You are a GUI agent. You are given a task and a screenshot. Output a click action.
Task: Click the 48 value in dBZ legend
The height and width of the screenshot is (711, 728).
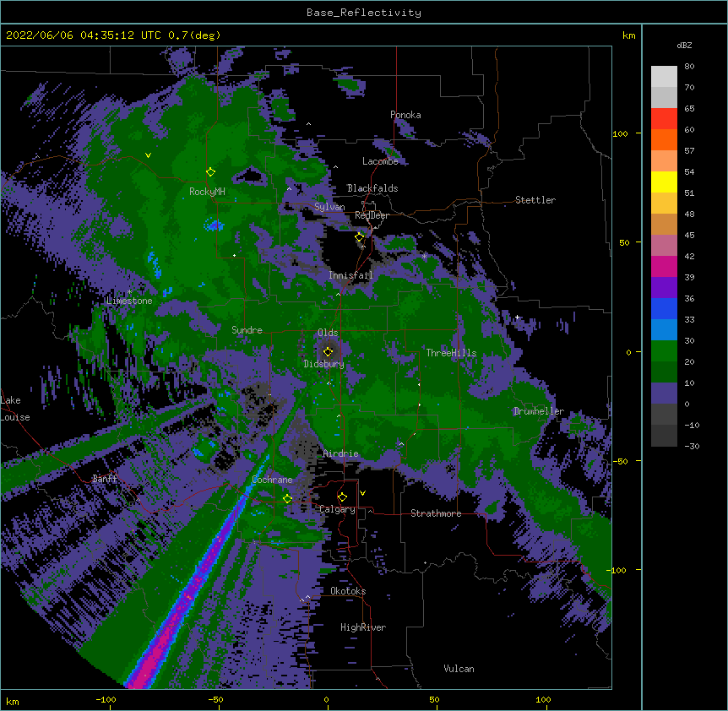tap(689, 214)
